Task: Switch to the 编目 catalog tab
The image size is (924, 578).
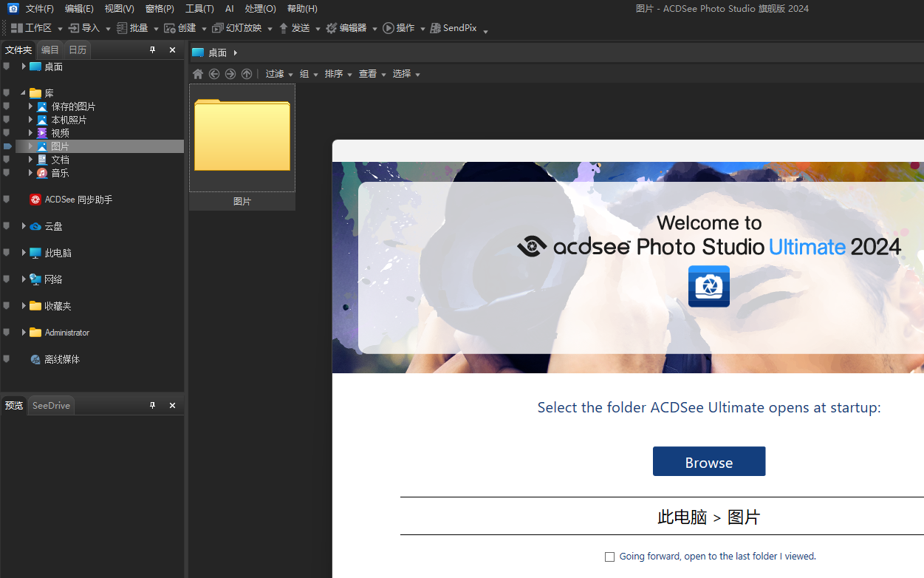Action: point(50,50)
